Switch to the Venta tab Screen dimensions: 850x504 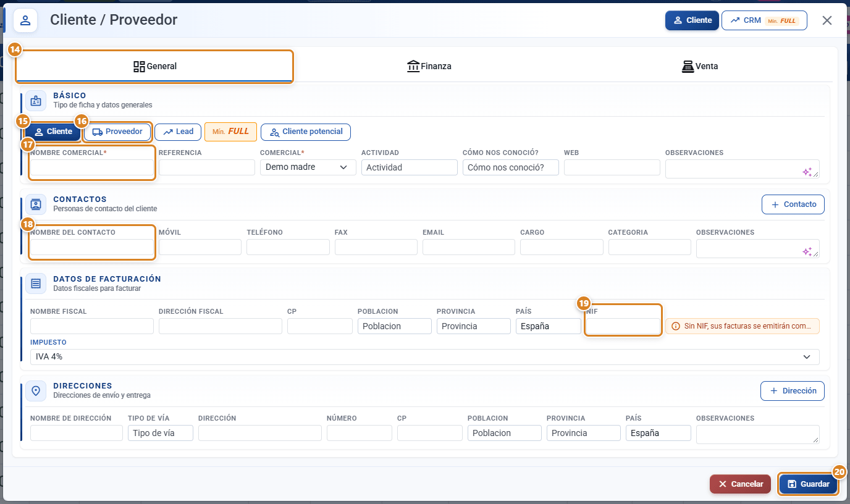point(700,66)
